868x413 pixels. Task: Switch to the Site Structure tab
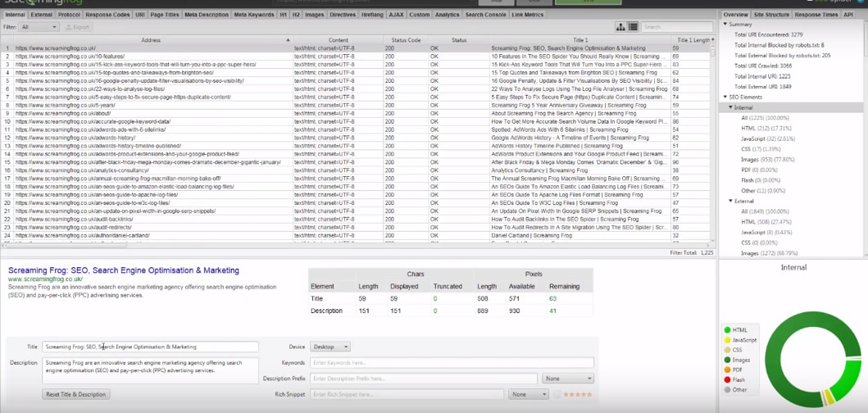tap(771, 15)
